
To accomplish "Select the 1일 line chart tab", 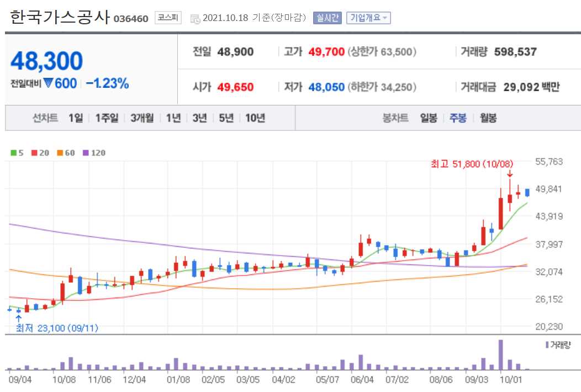I will coord(76,118).
